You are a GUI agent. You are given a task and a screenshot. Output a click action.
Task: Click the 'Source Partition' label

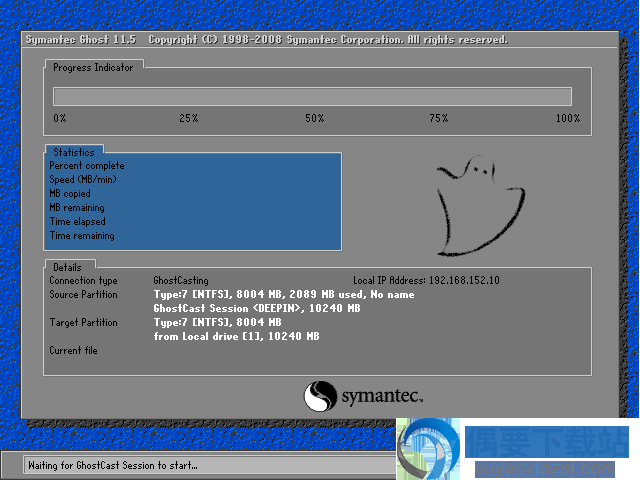pos(83,295)
